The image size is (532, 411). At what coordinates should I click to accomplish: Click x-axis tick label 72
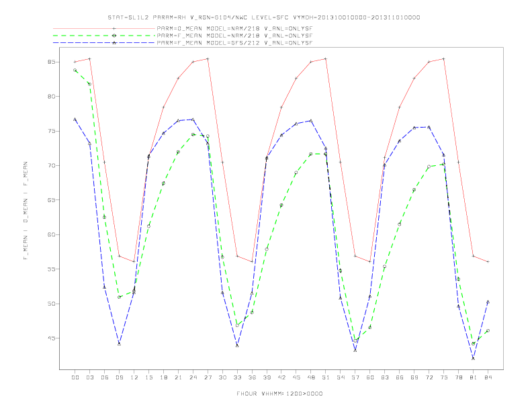click(x=429, y=377)
